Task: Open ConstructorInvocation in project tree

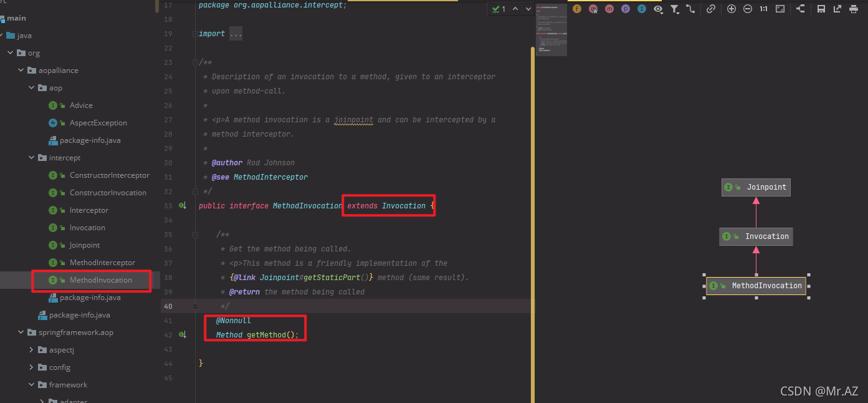Action: pyautogui.click(x=108, y=193)
